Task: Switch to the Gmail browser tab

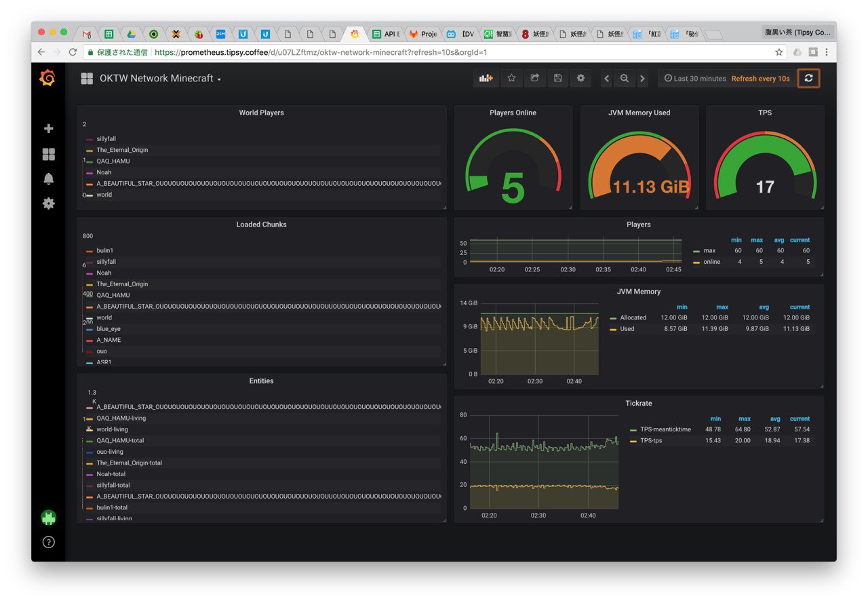Action: [87, 34]
